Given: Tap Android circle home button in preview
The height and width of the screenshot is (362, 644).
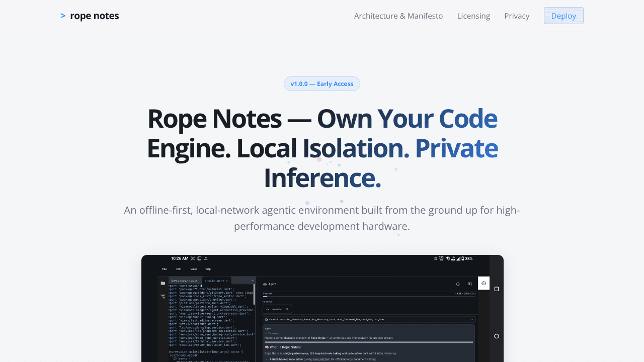Looking at the screenshot, I should [497, 336].
